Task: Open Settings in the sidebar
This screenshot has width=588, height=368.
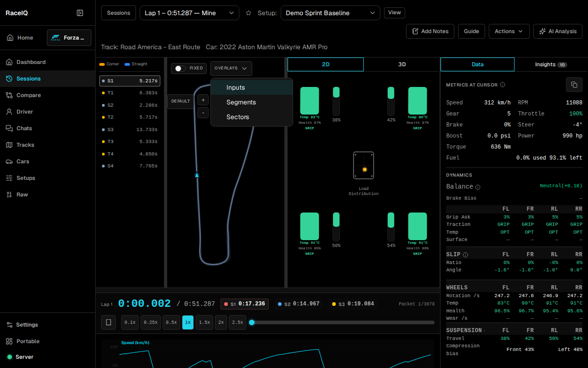Action: click(x=48, y=325)
